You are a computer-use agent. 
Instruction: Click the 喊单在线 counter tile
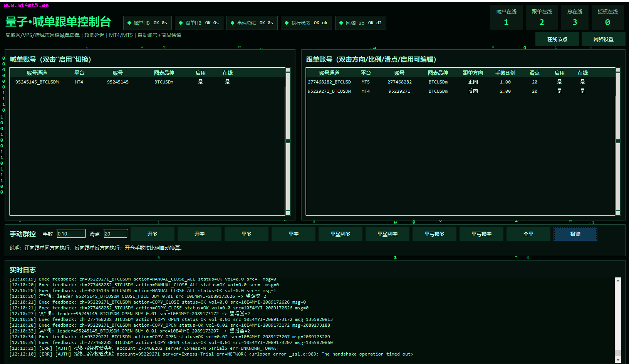pyautogui.click(x=506, y=18)
